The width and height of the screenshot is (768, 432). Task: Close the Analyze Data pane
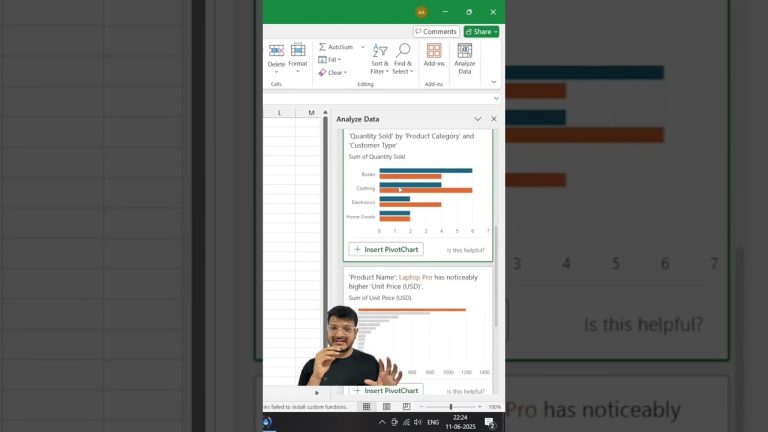point(493,119)
